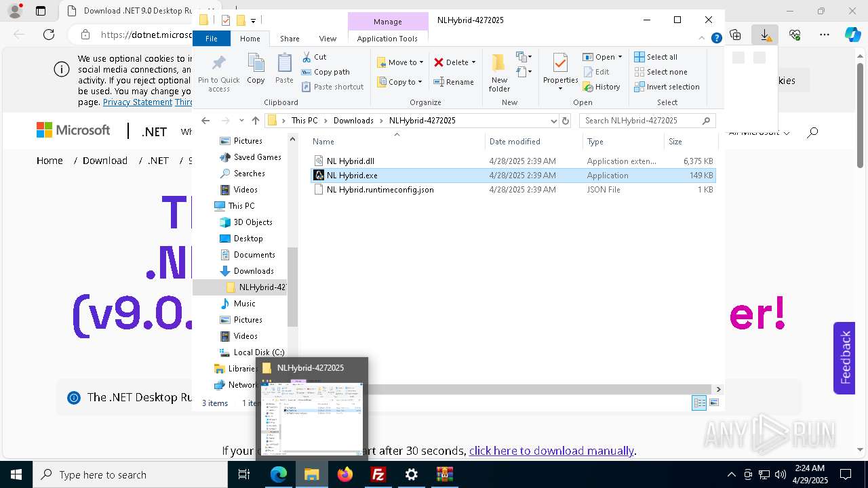Open the Application Tools tab
The height and width of the screenshot is (488, 868).
pos(387,39)
